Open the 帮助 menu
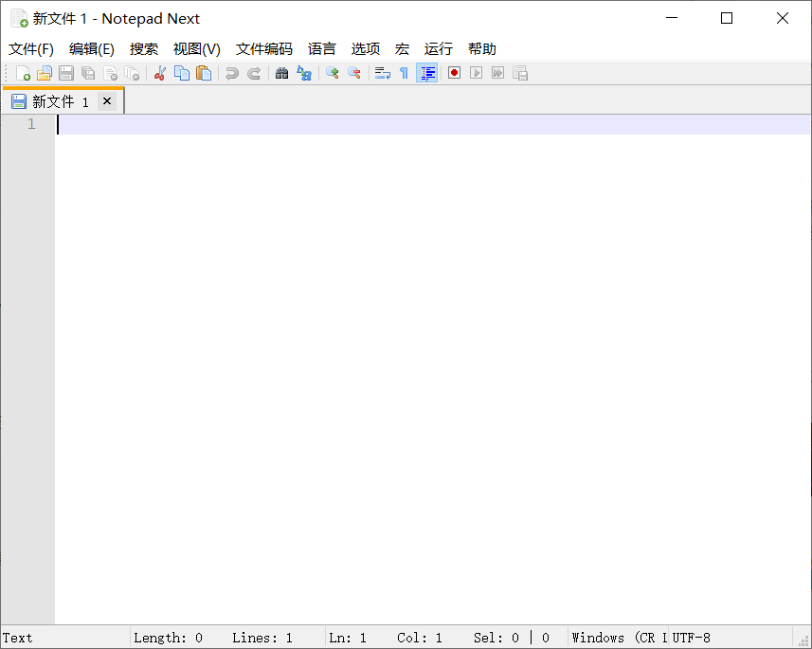Screen dimensions: 812x649 click(482, 49)
